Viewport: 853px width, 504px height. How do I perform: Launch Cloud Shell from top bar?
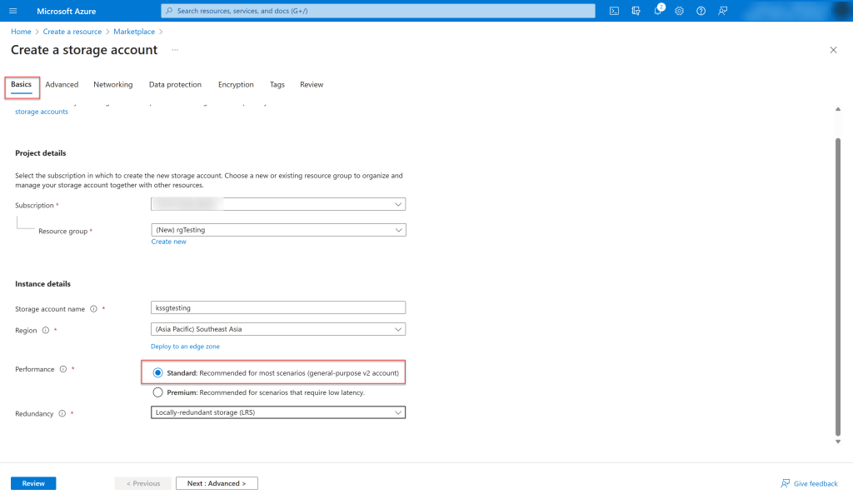coord(614,11)
